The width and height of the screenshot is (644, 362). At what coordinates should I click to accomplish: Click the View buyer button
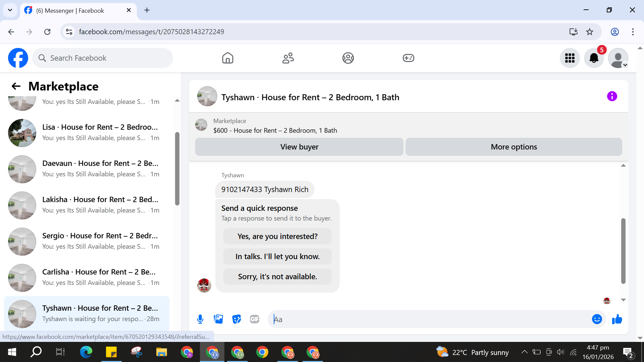[299, 147]
